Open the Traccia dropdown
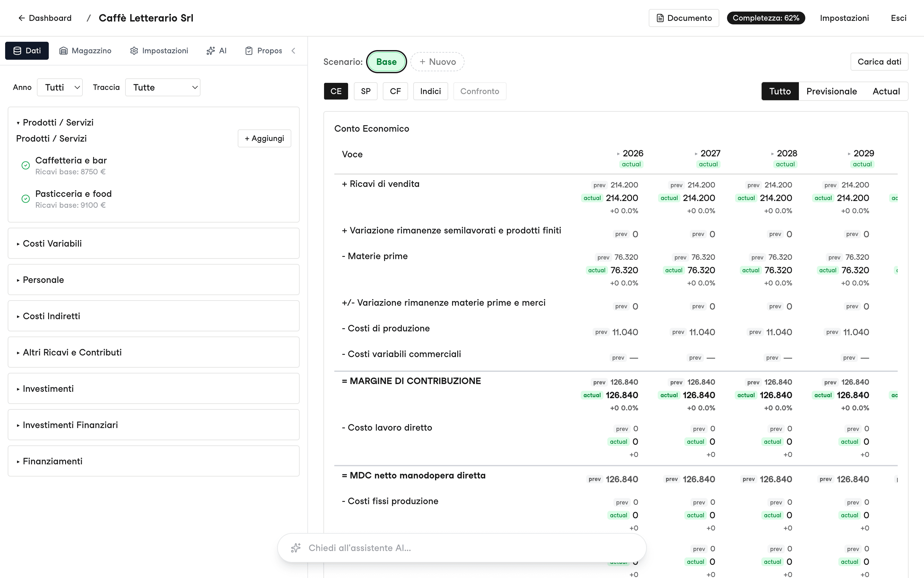 [x=163, y=87]
